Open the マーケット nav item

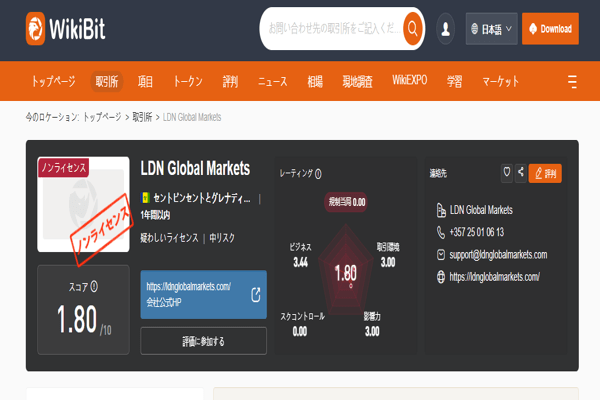point(501,81)
